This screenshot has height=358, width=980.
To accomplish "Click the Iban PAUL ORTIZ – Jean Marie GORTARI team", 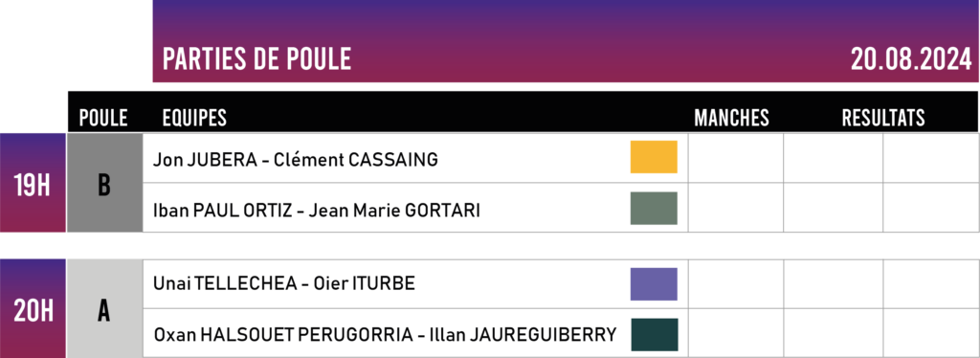I will pyautogui.click(x=316, y=212).
